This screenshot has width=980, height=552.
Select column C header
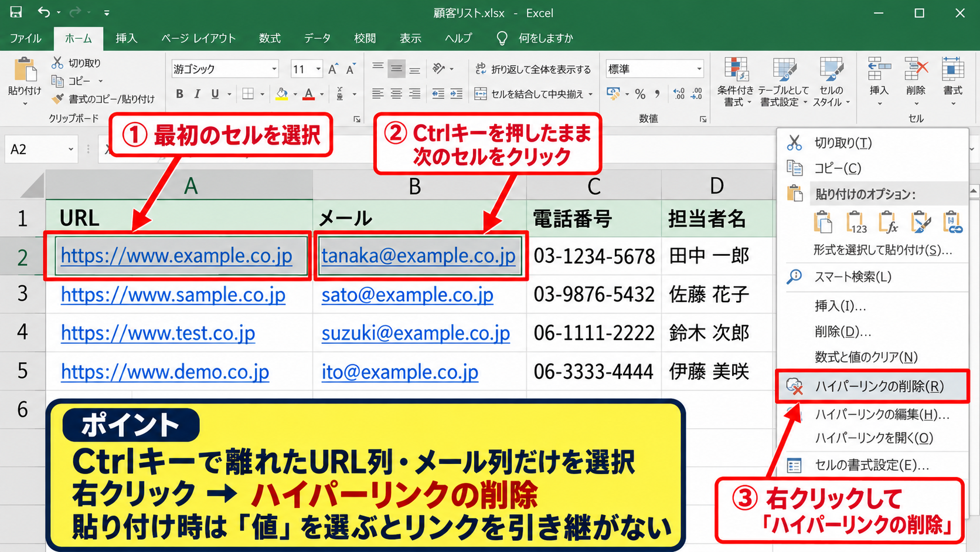pos(594,186)
